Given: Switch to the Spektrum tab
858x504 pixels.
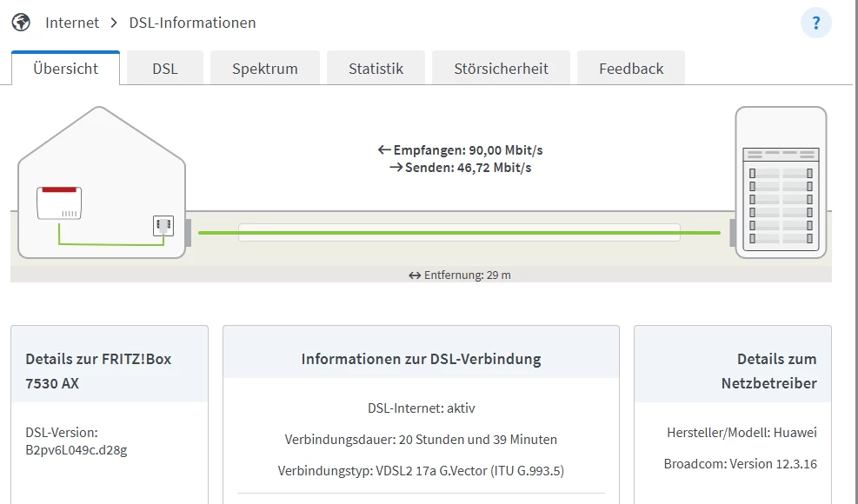Looking at the screenshot, I should (264, 69).
